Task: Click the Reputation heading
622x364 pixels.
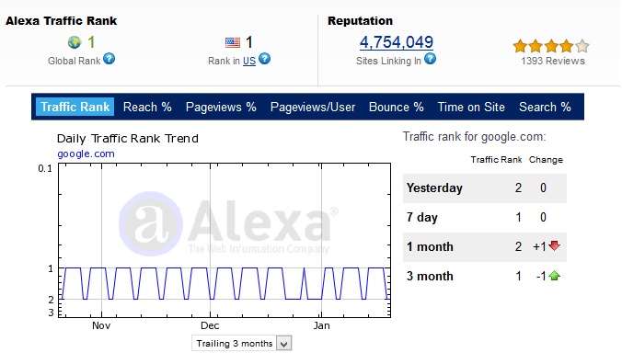Action: (x=360, y=21)
